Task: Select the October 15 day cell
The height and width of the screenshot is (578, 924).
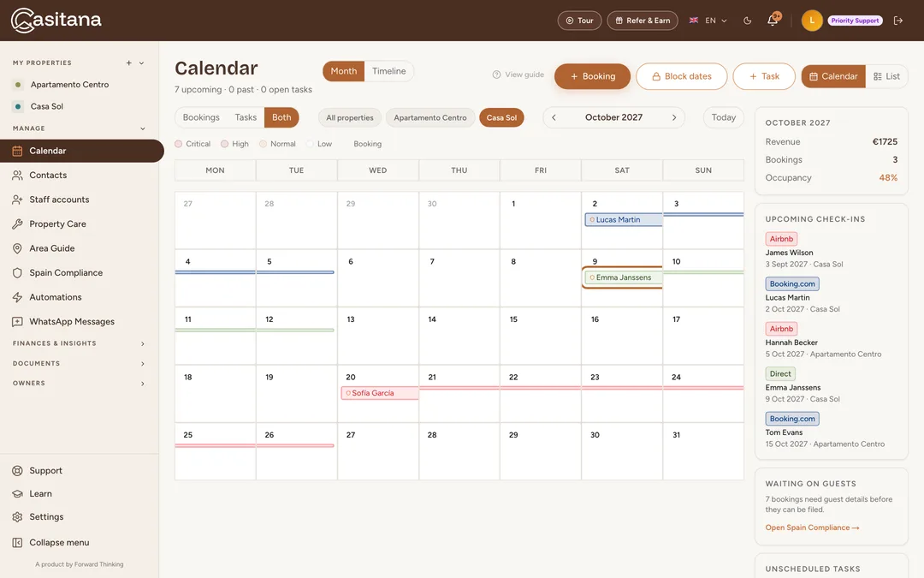Action: pyautogui.click(x=541, y=336)
